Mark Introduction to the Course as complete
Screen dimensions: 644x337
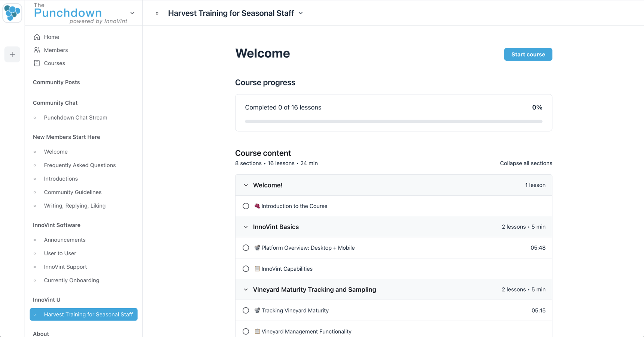coord(246,206)
